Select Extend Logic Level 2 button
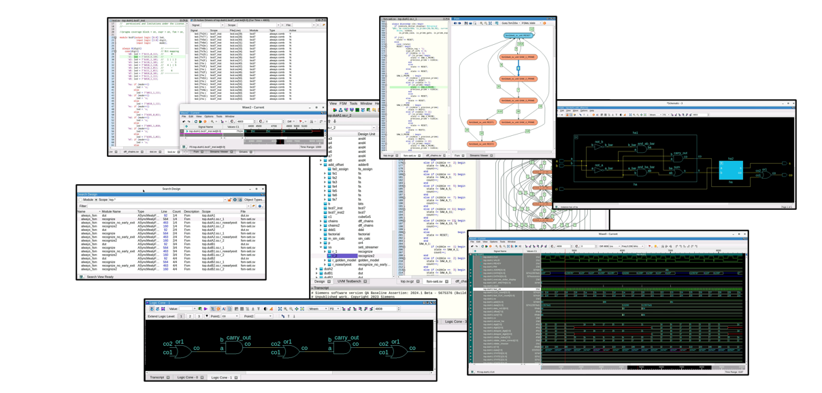Viewport: 822px width, 393px height. tap(190, 316)
